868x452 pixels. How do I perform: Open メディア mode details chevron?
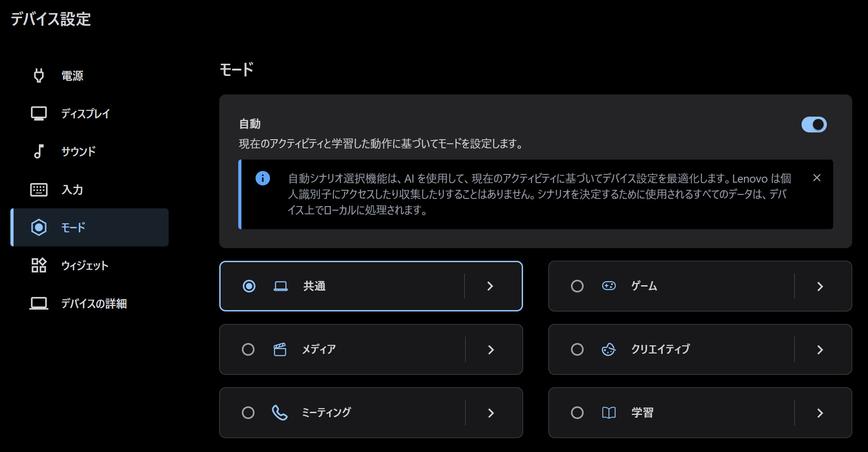(491, 349)
